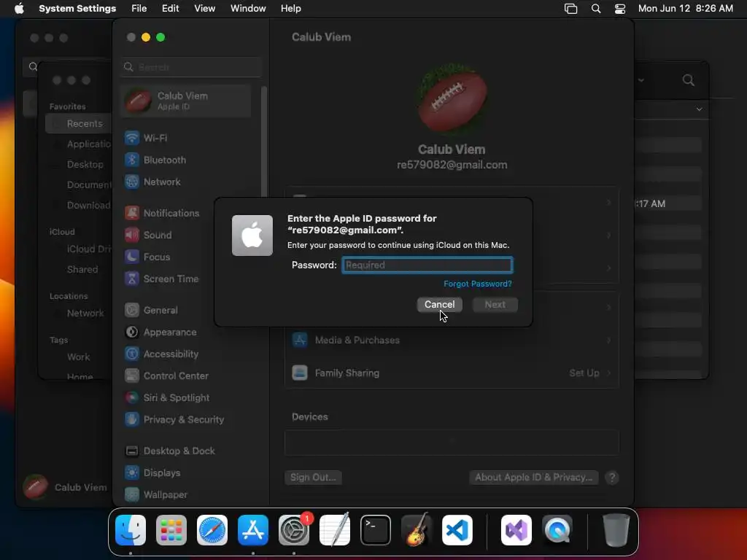The height and width of the screenshot is (560, 747).
Task: Open Wi-Fi settings icon in sidebar
Action: tap(131, 138)
